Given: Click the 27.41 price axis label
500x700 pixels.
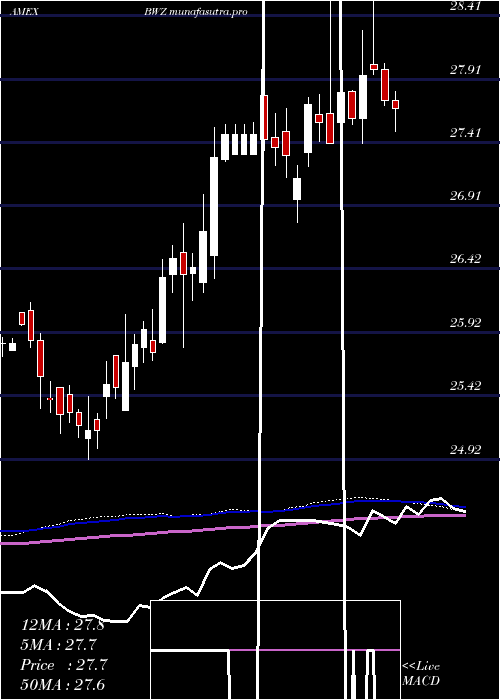Looking at the screenshot, I should point(465,132).
